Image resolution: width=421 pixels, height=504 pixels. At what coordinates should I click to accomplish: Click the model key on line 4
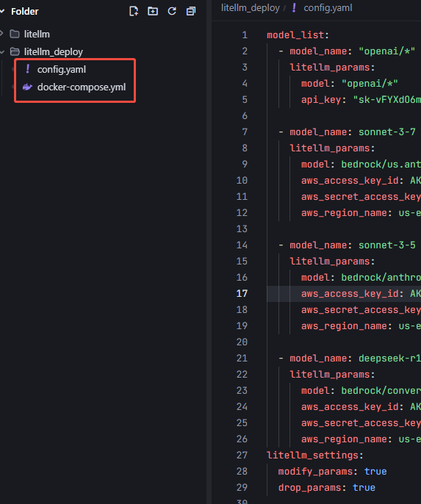coord(315,84)
